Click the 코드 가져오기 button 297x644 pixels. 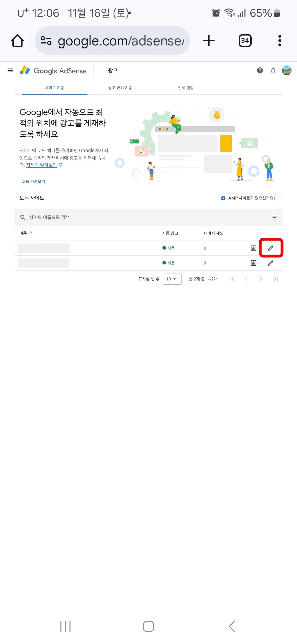(33, 181)
